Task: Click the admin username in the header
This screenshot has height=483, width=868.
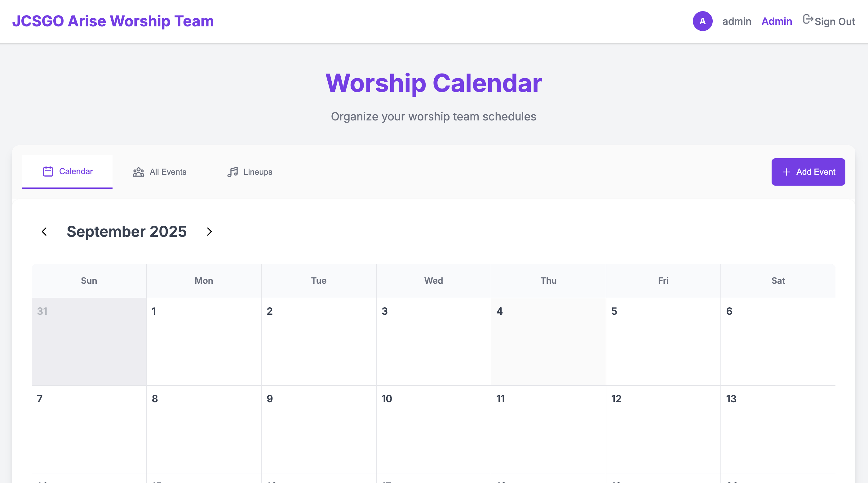Action: (x=737, y=21)
